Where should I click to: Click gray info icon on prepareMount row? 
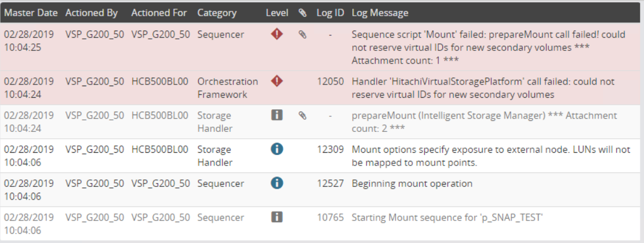[277, 116]
